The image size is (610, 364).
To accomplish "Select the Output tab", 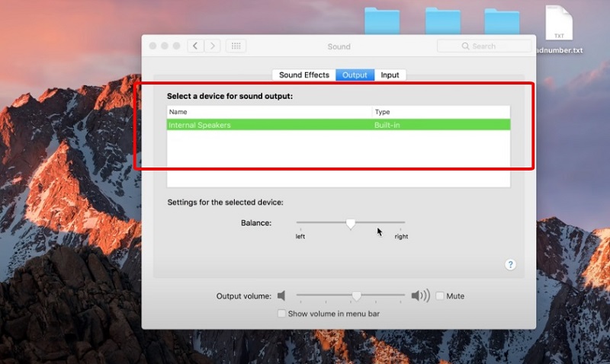I will click(x=355, y=75).
